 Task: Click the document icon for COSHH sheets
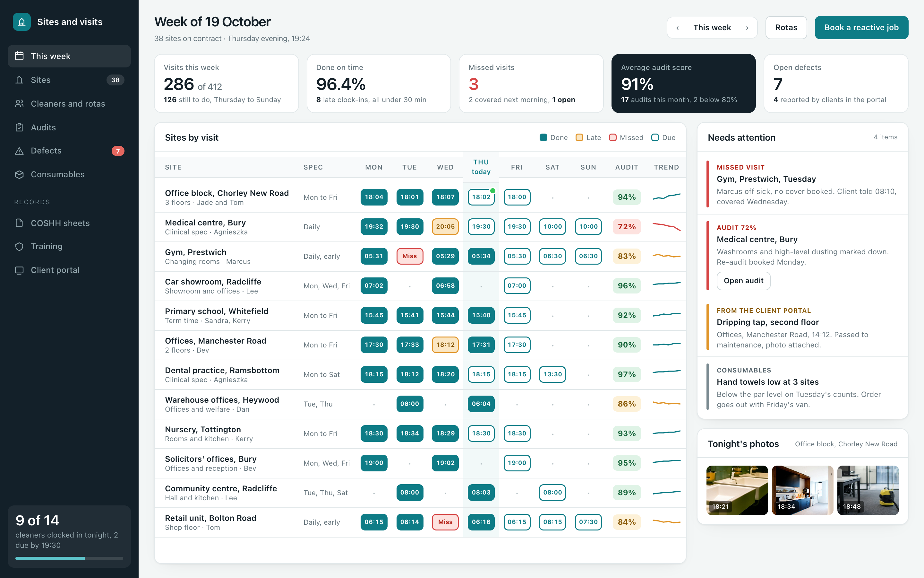click(x=19, y=223)
